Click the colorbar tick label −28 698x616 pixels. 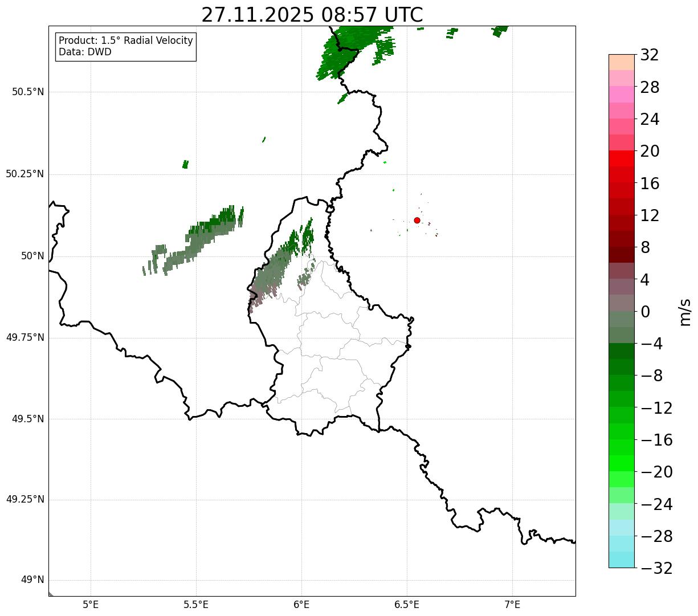[x=656, y=536]
